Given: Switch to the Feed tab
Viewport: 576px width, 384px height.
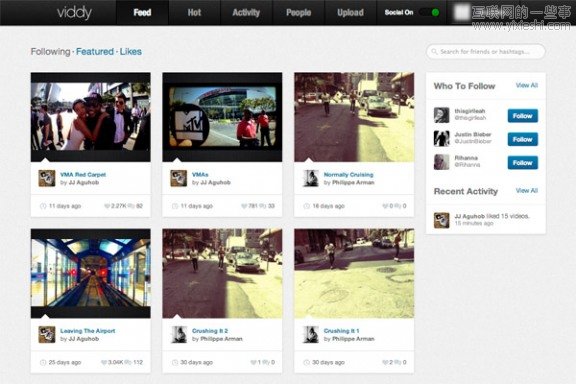Looking at the screenshot, I should point(142,12).
